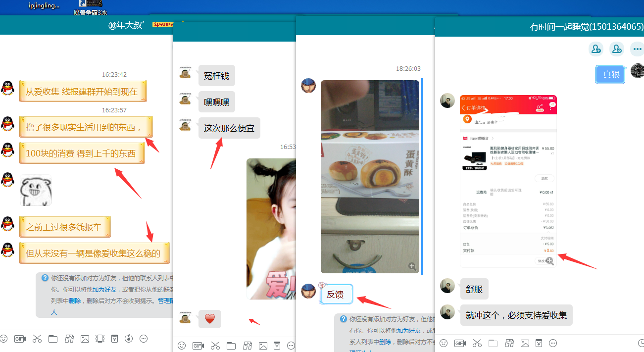
Task: Open GIF recorder in 有时间一起睡觉 chat toolbar
Action: click(460, 343)
